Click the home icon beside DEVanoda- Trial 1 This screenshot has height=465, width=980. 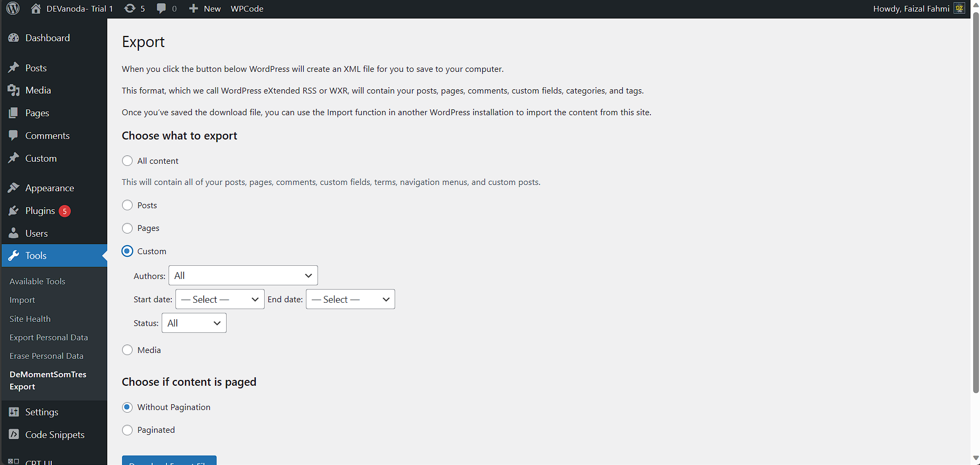(36, 8)
